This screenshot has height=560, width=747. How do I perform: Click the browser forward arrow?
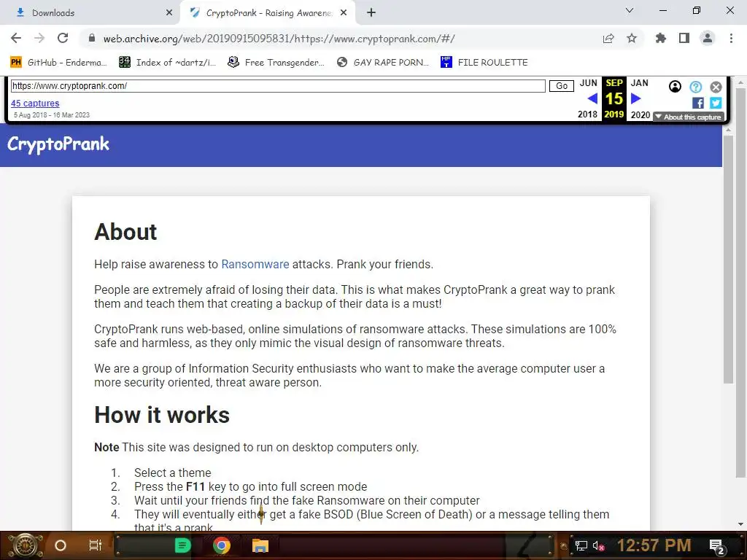point(39,38)
